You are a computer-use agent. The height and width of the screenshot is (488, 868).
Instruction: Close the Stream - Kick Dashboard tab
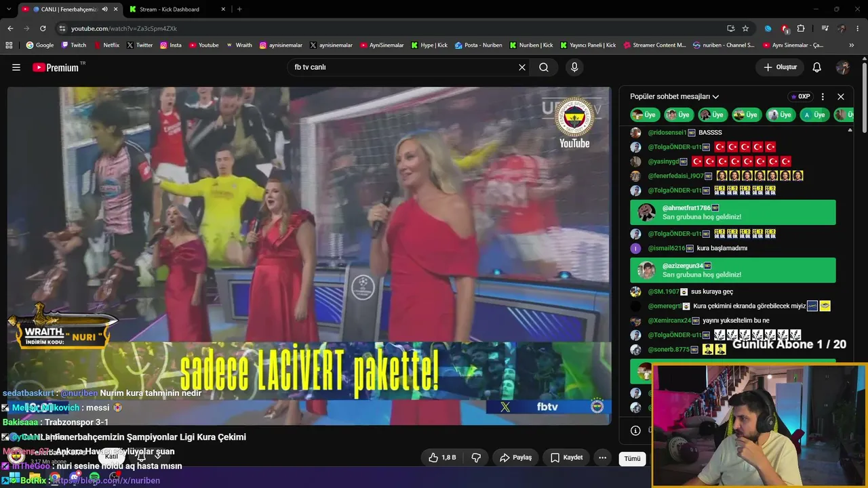point(223,9)
